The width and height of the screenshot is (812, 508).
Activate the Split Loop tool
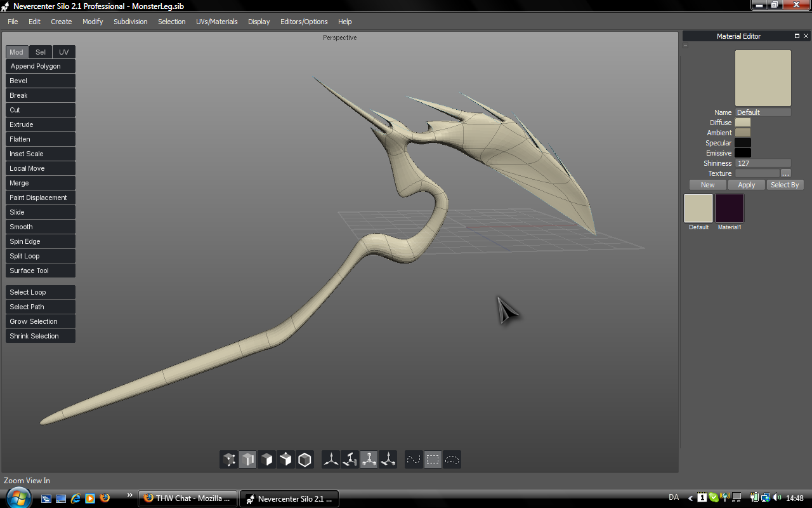pyautogui.click(x=41, y=256)
